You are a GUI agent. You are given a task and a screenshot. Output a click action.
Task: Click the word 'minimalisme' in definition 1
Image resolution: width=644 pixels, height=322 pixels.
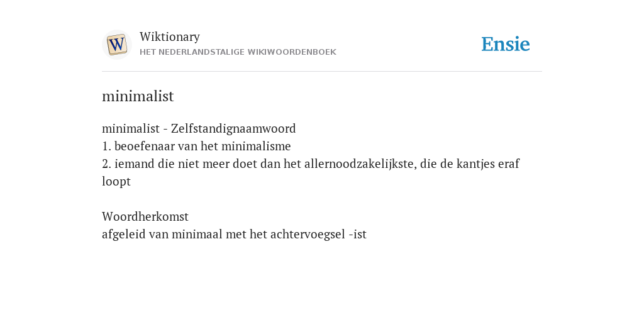pyautogui.click(x=256, y=146)
